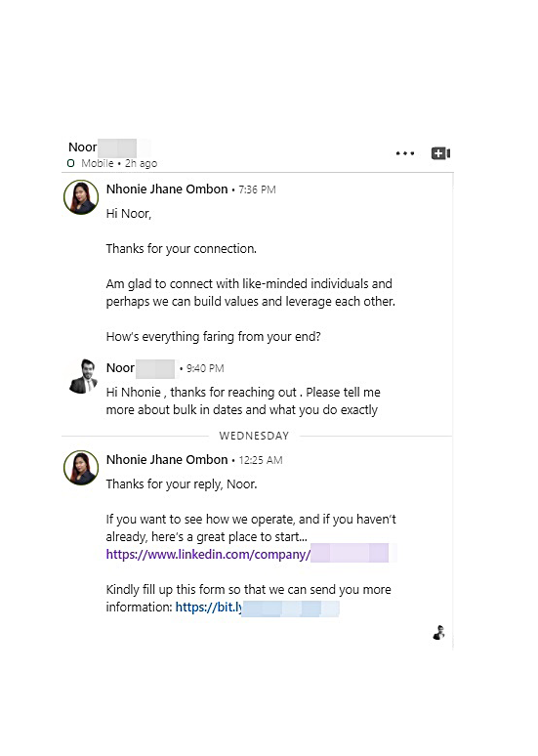Click the Nhonie Jhane Ombon name at 12:25 AM
The width and height of the screenshot is (538, 756).
[x=167, y=459]
